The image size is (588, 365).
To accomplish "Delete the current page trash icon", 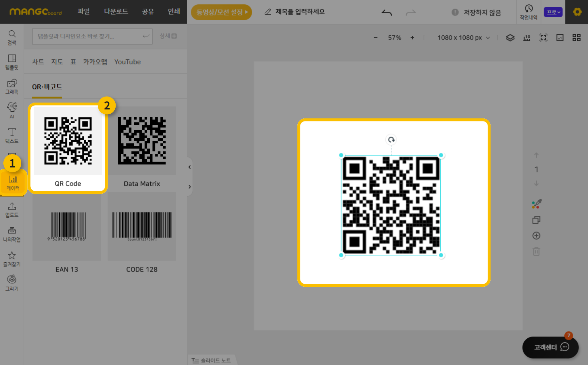I will click(536, 251).
